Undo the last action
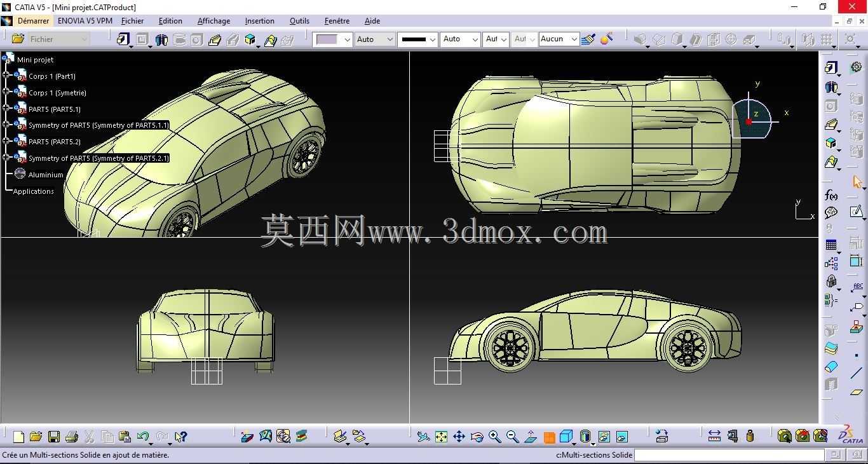Viewport: 868px width, 464px height. (142, 437)
